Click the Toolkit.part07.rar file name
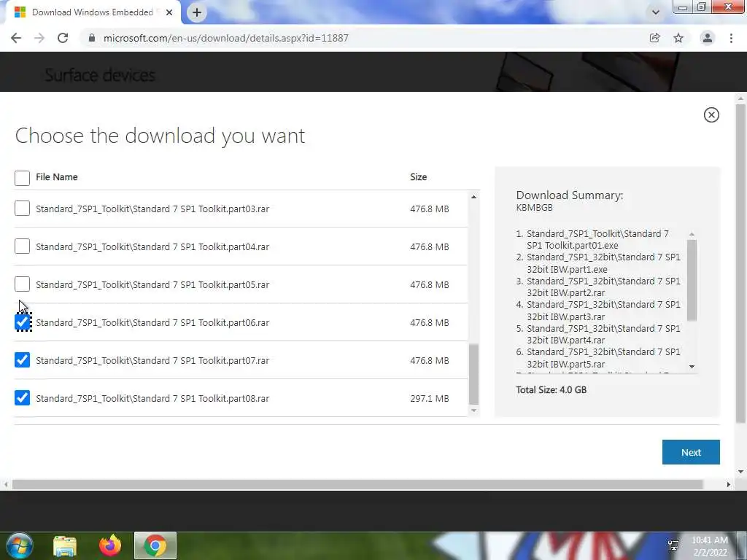 pos(152,360)
